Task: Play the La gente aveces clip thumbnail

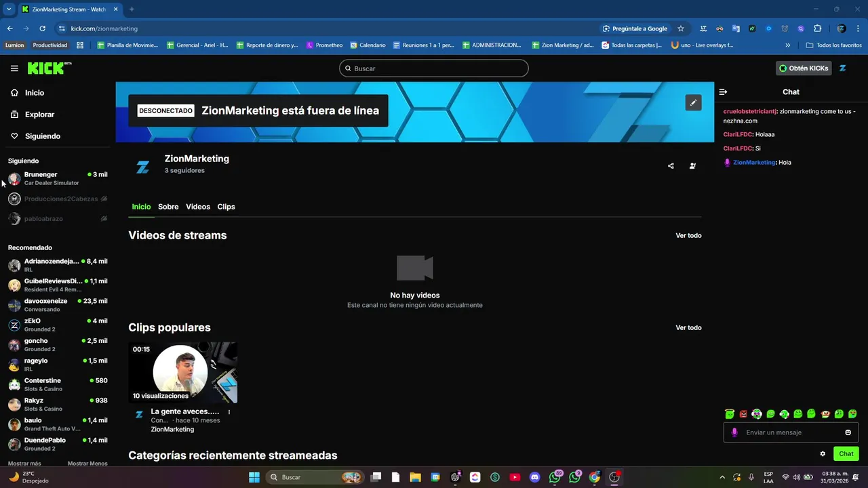Action: 183,373
